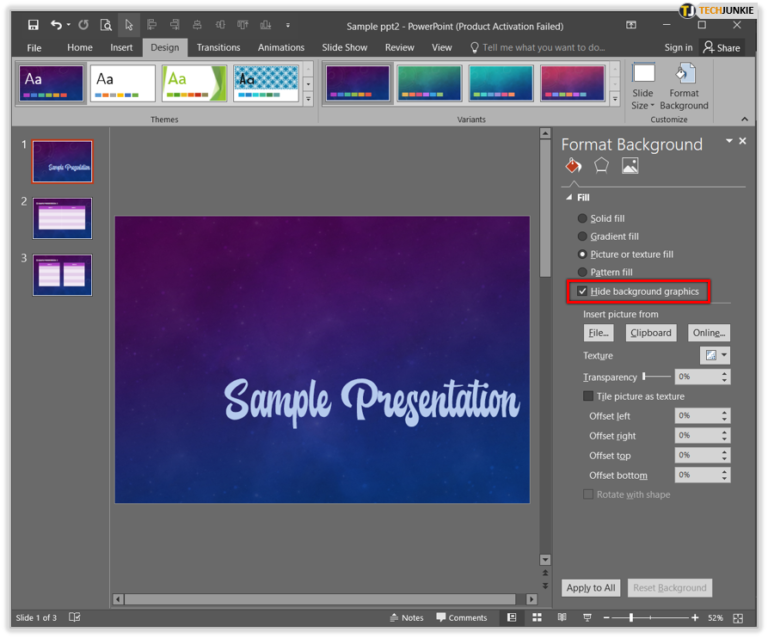Viewport: 768px width, 638px height.
Task: Start Slide Show from status bar icon
Action: (x=587, y=618)
